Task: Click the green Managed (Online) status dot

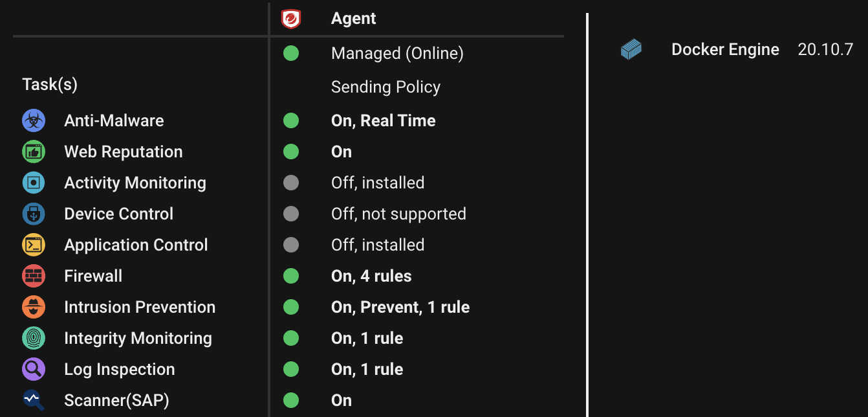Action: tap(291, 53)
